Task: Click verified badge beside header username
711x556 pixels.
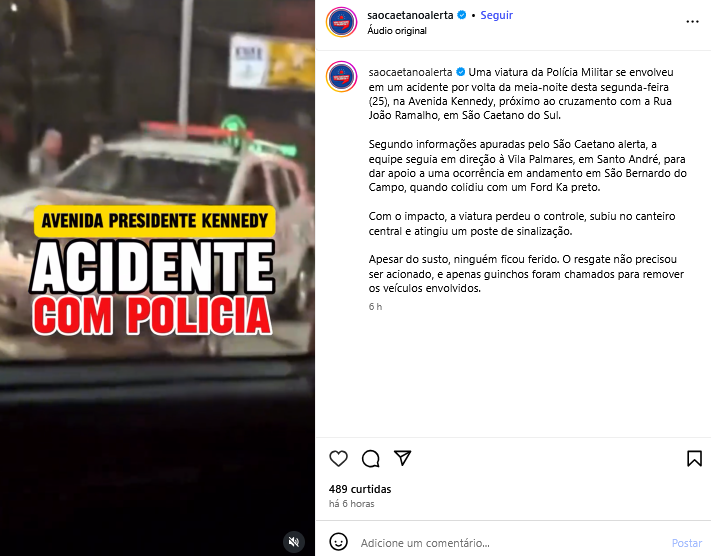Action: [x=462, y=15]
